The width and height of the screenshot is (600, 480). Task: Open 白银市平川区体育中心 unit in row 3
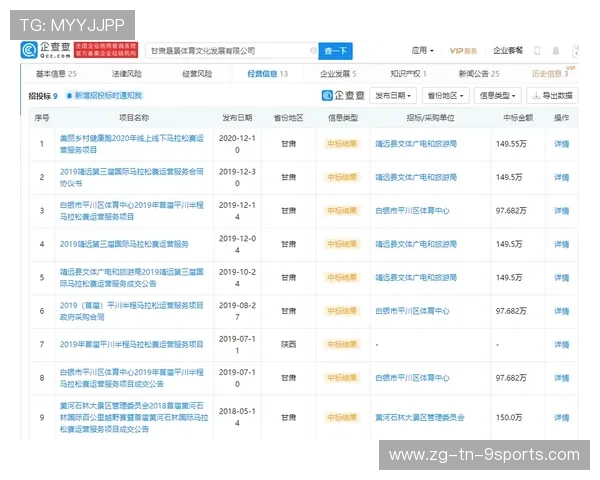point(412,211)
